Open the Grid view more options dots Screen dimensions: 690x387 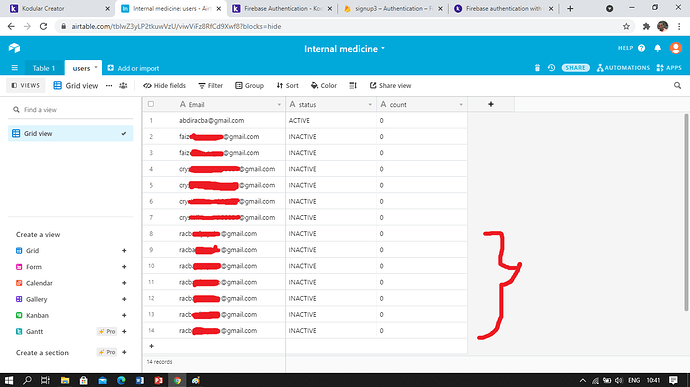click(109, 85)
